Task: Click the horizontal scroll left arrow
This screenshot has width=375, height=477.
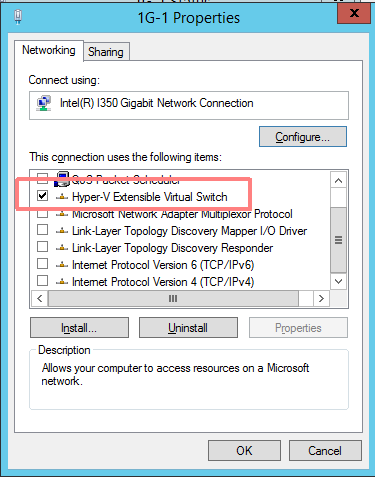Action: pos(40,298)
